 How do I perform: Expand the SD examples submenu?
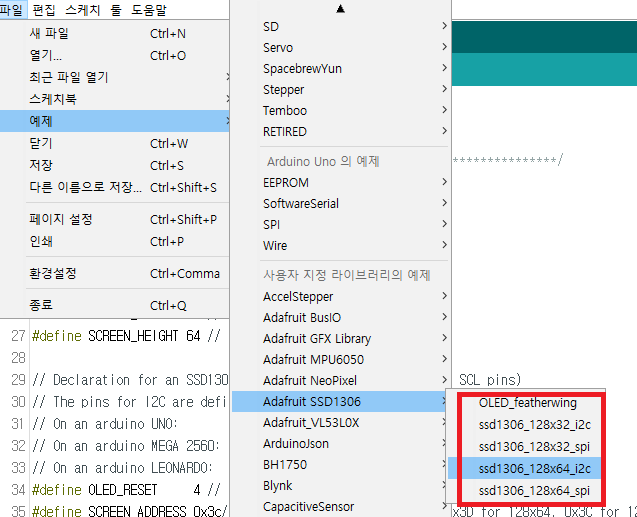(340, 26)
